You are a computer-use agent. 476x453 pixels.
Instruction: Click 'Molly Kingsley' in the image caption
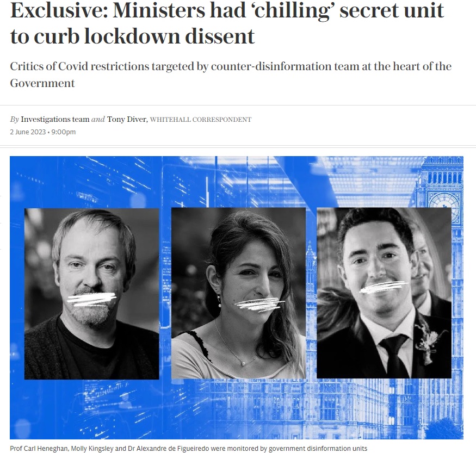[92, 449]
